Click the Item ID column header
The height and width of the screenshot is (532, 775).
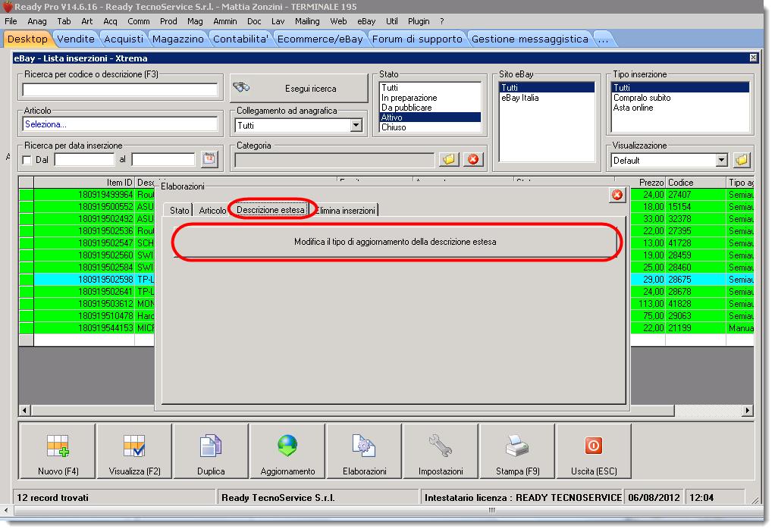pyautogui.click(x=84, y=183)
